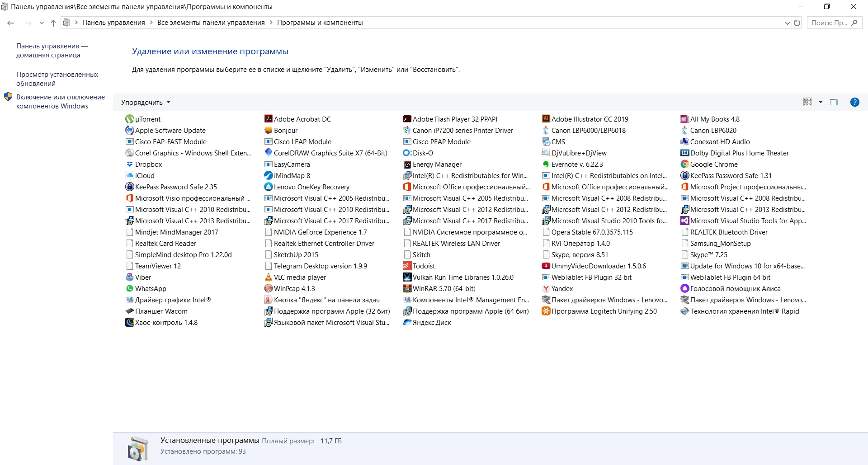Image resolution: width=868 pixels, height=465 pixels.
Task: Open the Упорядочить dropdown menu
Action: 146,103
